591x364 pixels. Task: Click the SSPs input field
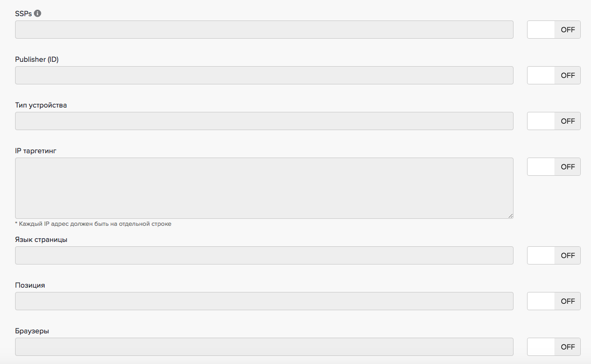pos(264,30)
